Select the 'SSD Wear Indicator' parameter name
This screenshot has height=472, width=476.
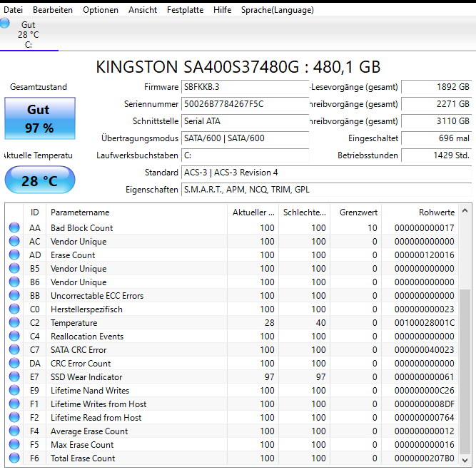tap(86, 376)
